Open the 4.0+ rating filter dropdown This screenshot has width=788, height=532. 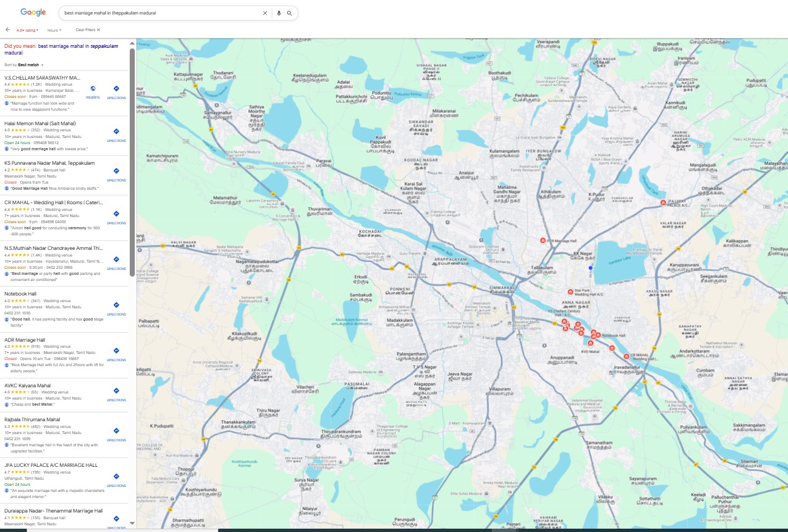pos(27,30)
